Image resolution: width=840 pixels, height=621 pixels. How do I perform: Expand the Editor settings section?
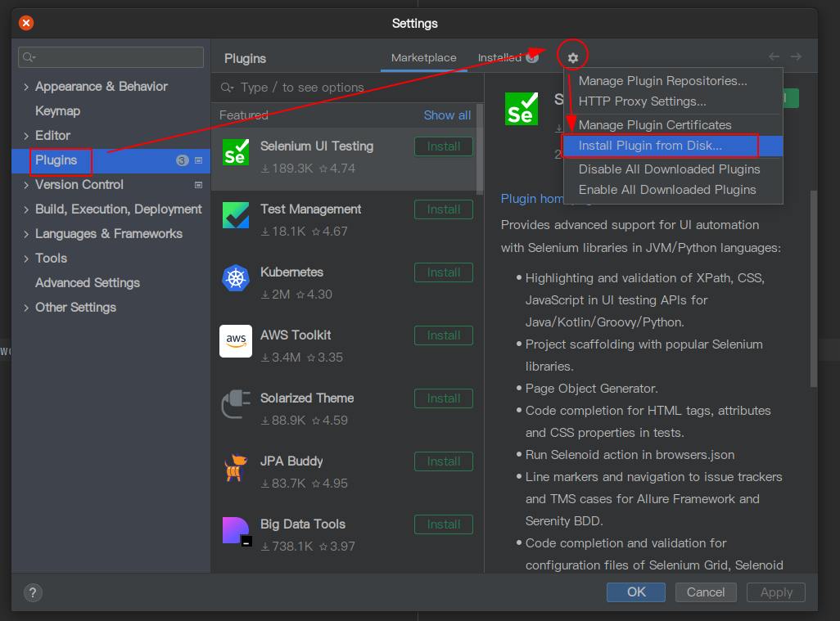[x=25, y=136]
